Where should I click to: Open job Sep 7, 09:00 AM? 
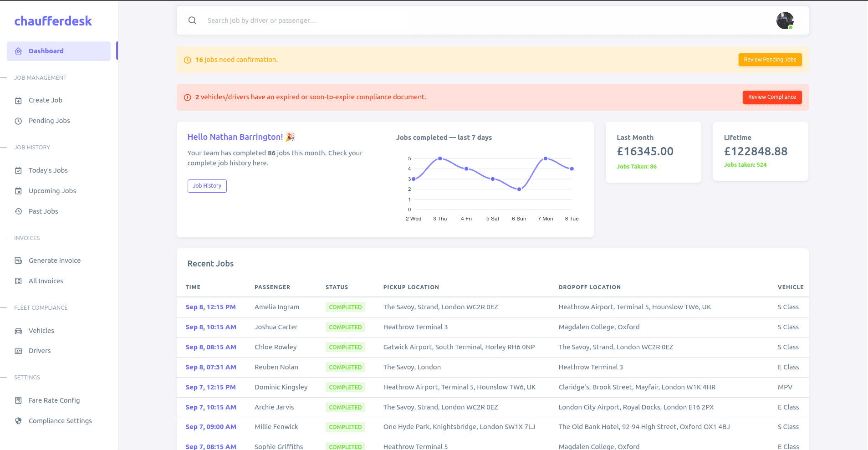[x=211, y=427]
